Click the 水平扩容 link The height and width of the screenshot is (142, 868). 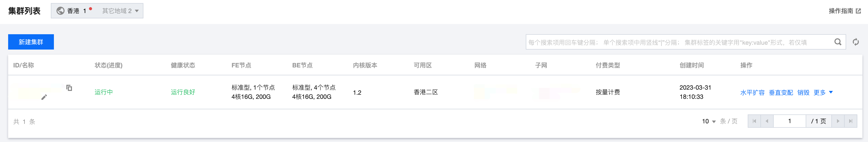pyautogui.click(x=752, y=92)
